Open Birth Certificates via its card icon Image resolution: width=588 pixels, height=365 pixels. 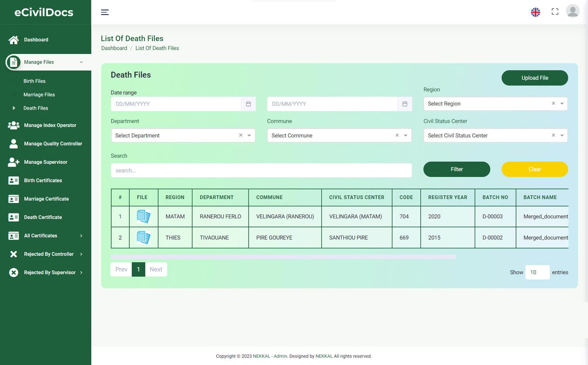(13, 180)
